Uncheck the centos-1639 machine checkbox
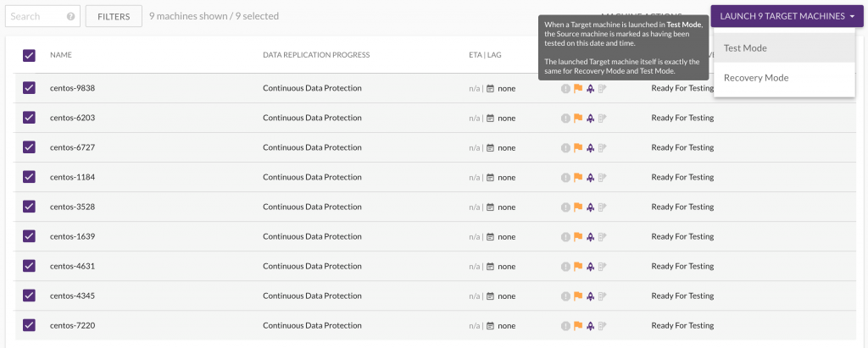The width and height of the screenshot is (868, 348). 29,236
